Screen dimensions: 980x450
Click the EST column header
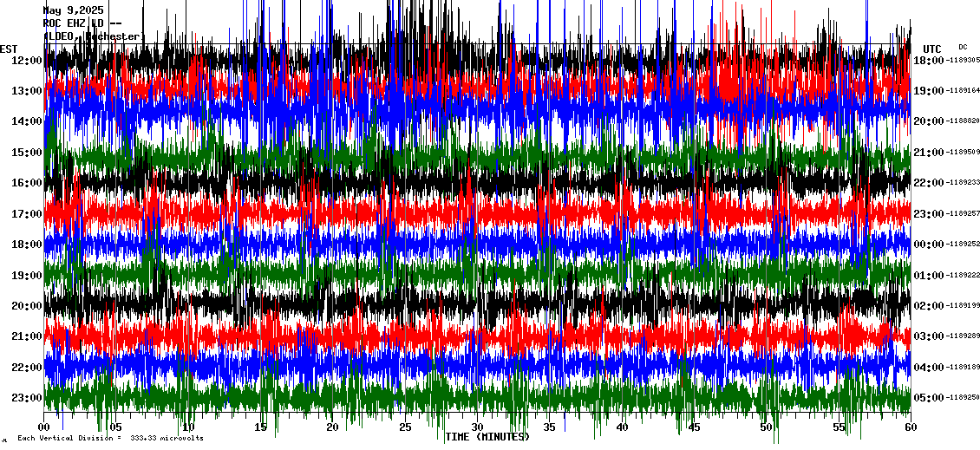point(9,49)
